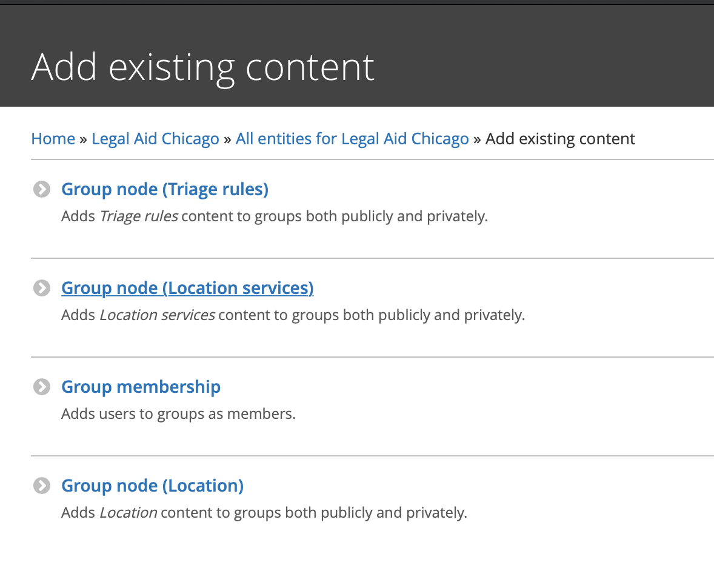The image size is (714, 588).
Task: Select the Group membership link
Action: [x=141, y=387]
